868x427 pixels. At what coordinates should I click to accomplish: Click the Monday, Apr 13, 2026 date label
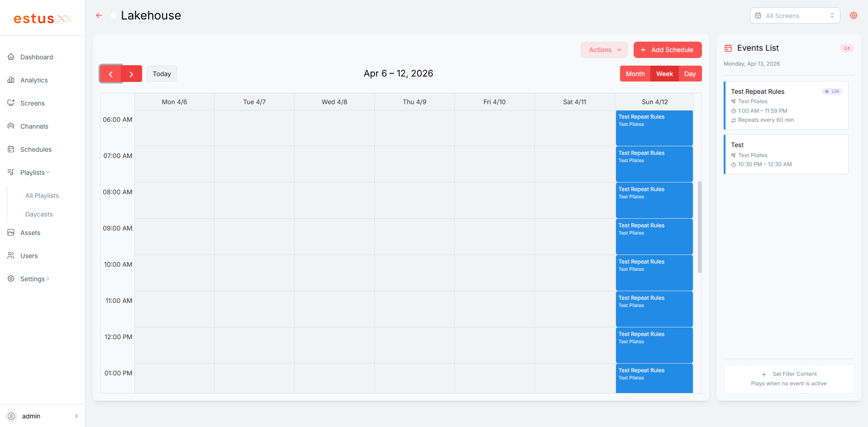click(752, 64)
